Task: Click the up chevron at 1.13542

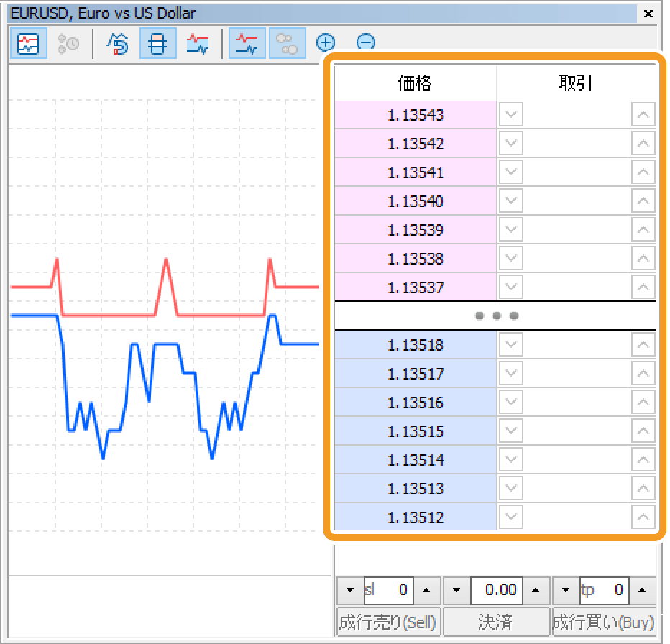Action: coord(643,143)
